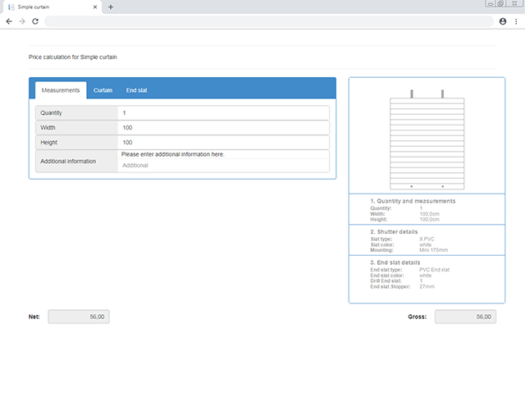Click the Width input field

click(x=223, y=128)
